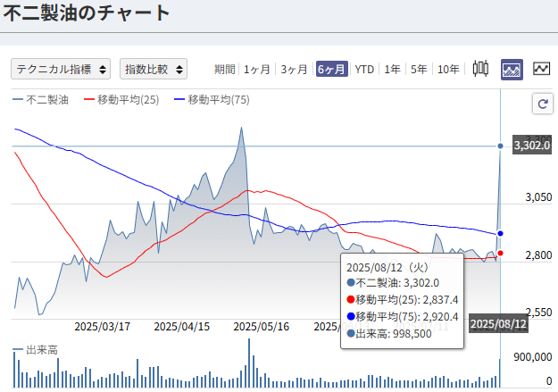Image resolution: width=558 pixels, height=392 pixels.
Task: Switch chart period to 1年
Action: pos(392,69)
